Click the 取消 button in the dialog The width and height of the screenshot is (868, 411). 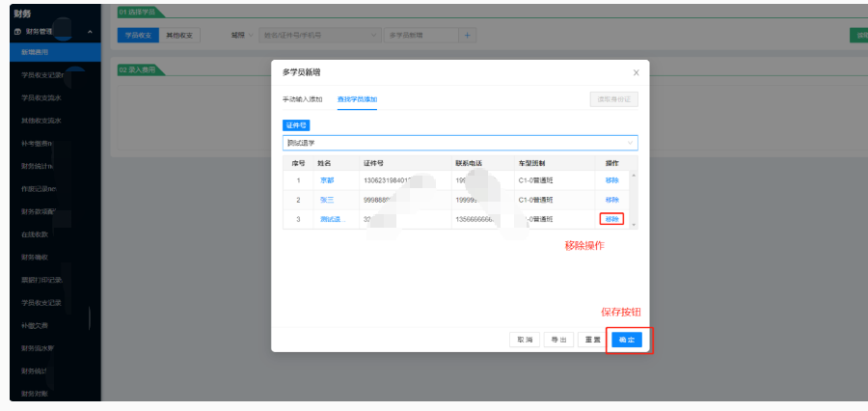pyautogui.click(x=525, y=340)
